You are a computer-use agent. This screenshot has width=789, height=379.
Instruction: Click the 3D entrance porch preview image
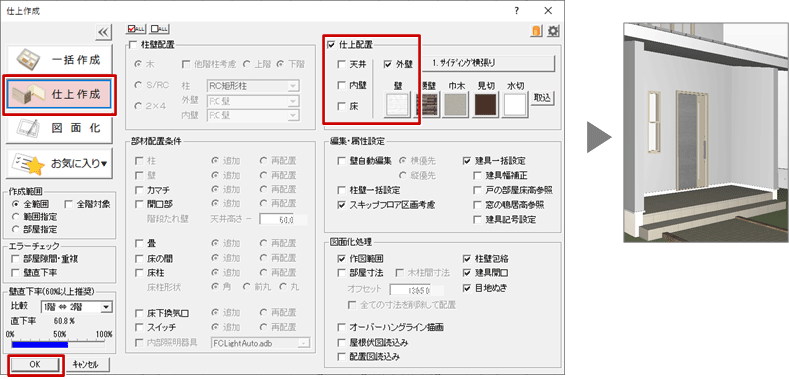706,133
